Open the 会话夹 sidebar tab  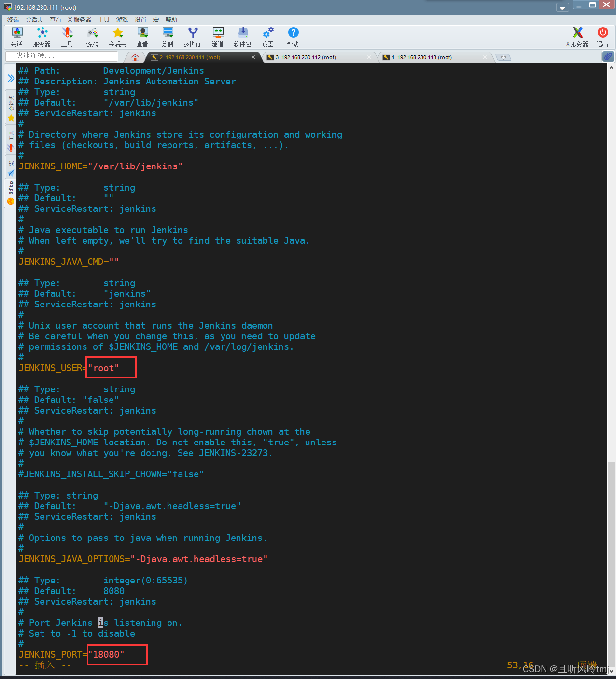[x=11, y=108]
